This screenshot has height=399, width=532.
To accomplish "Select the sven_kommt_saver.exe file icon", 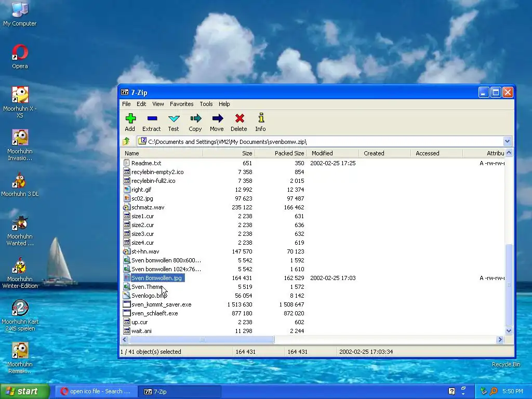I will (x=127, y=304).
